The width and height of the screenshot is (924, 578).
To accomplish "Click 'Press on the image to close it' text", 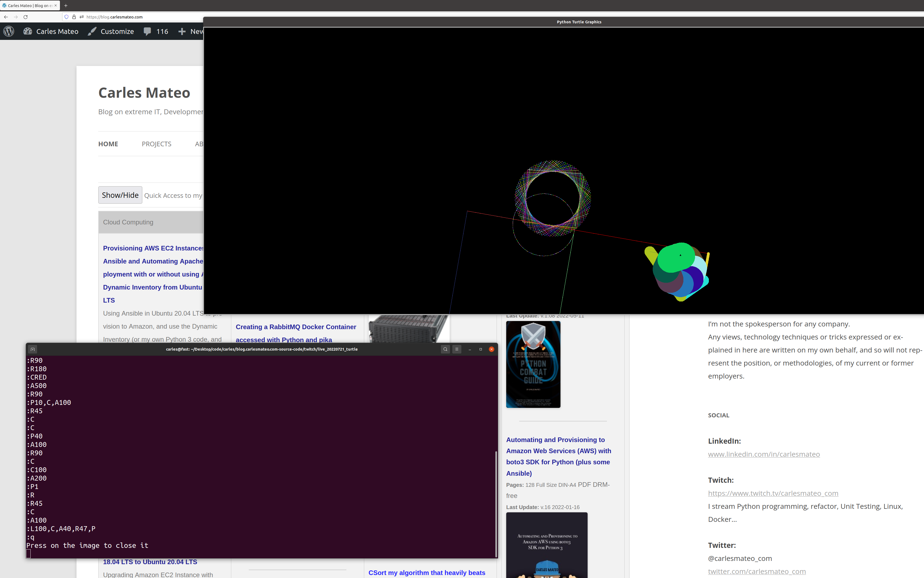I will click(x=87, y=545).
